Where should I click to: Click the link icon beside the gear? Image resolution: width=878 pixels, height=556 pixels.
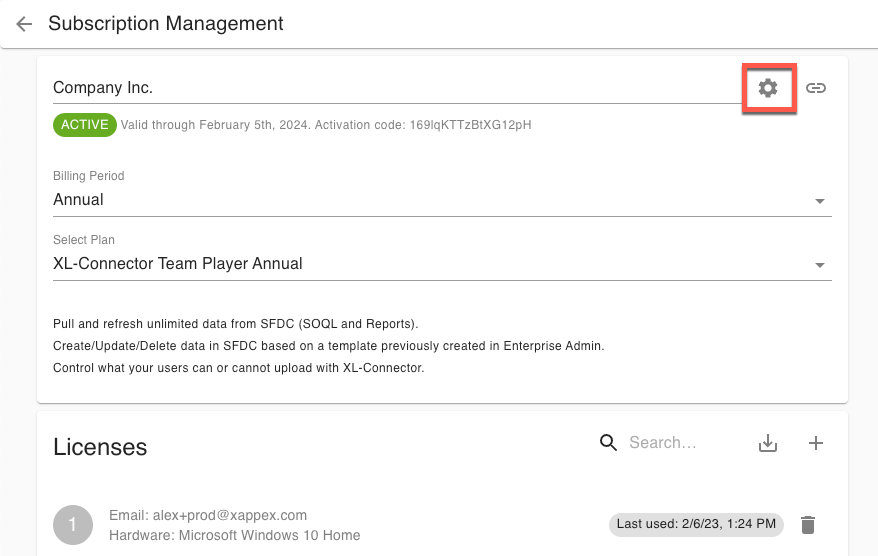coord(816,88)
